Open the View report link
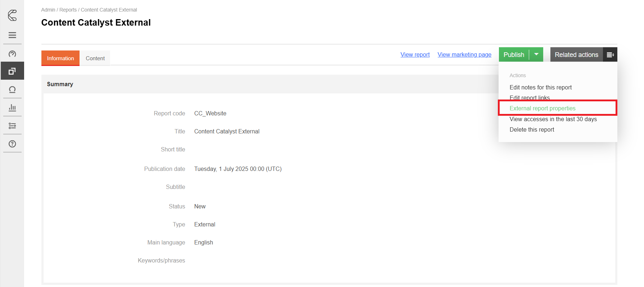This screenshot has height=287, width=644. pyautogui.click(x=415, y=54)
